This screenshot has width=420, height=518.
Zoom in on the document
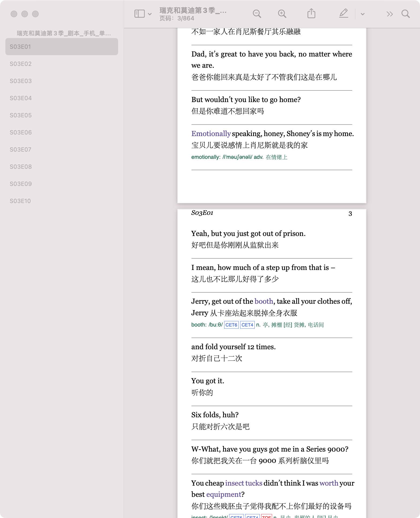[282, 14]
